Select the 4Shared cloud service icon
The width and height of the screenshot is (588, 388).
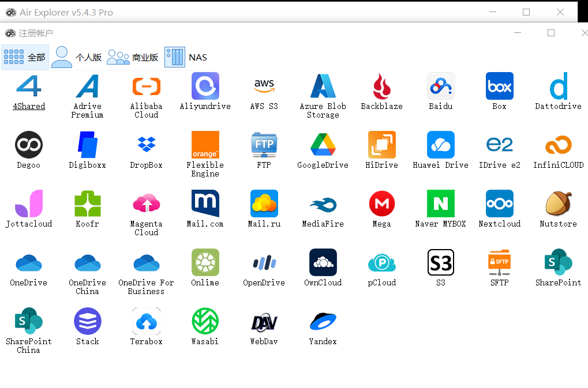tap(28, 86)
